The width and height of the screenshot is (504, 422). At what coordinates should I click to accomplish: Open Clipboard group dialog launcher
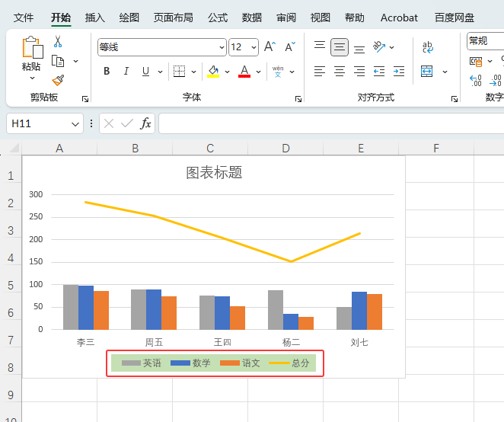tap(85, 99)
